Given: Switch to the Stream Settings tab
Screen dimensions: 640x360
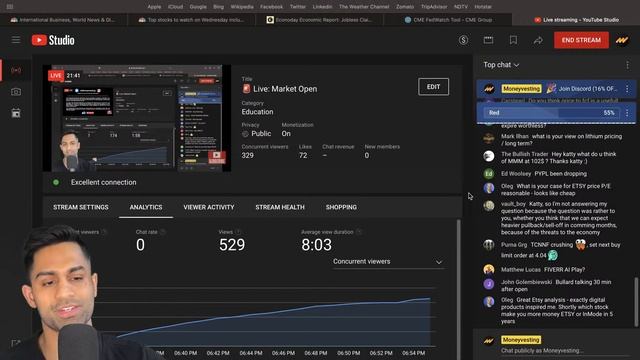Looking at the screenshot, I should [x=81, y=207].
